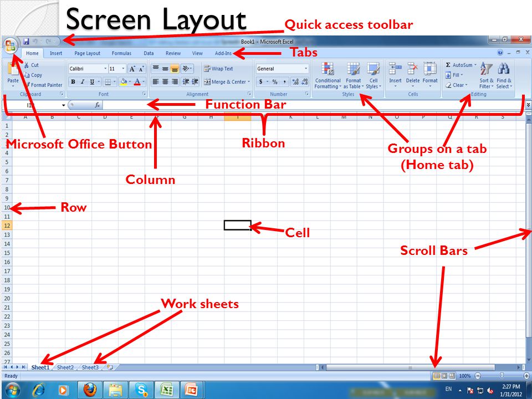Image resolution: width=532 pixels, height=399 pixels.
Task: Click Increase Indent icon
Action: 195,82
